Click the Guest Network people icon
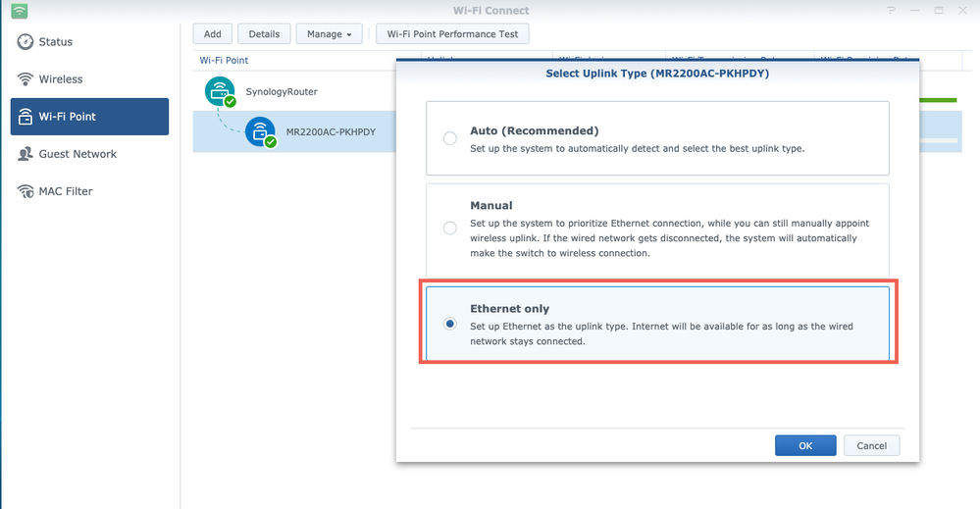Viewport: 980px width, 509px height. (25, 154)
